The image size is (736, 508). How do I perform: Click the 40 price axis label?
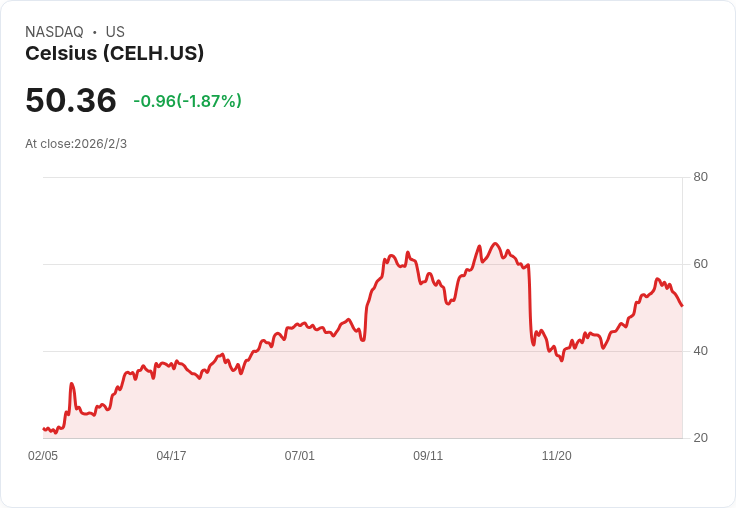coord(700,351)
